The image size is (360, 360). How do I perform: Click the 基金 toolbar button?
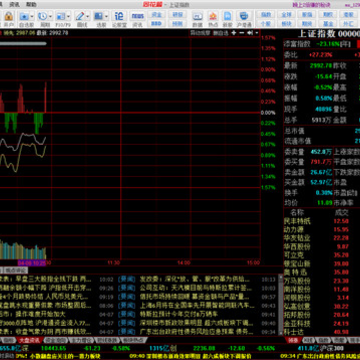tap(328, 24)
